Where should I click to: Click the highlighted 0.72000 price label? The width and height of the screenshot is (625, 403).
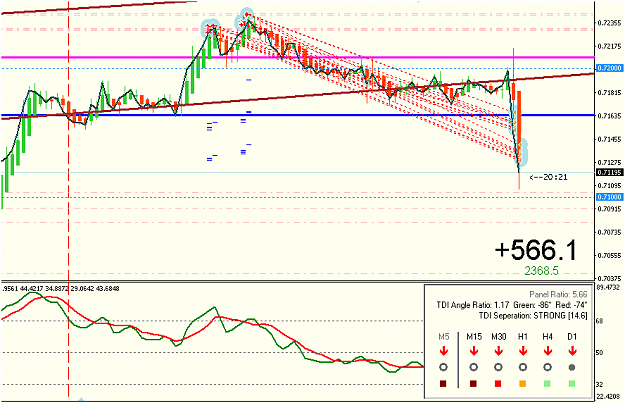coord(609,68)
